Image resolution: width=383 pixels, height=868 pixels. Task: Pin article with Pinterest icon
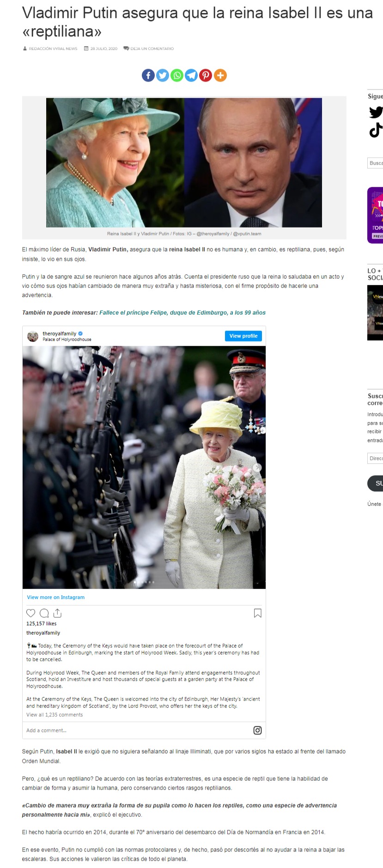click(206, 75)
